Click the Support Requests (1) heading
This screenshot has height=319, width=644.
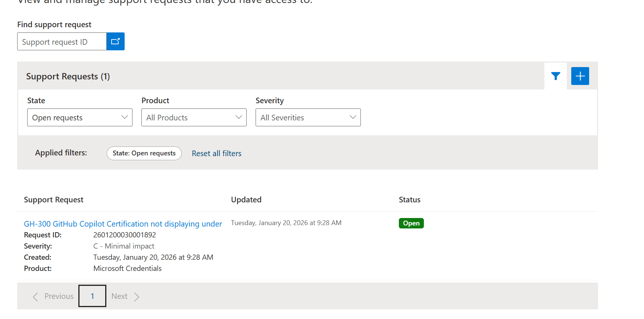pyautogui.click(x=68, y=76)
